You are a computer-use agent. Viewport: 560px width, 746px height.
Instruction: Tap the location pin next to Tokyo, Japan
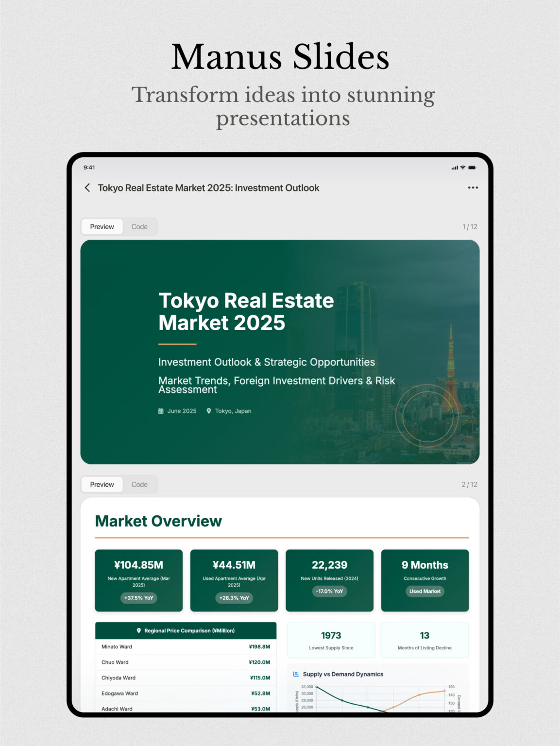[209, 410]
